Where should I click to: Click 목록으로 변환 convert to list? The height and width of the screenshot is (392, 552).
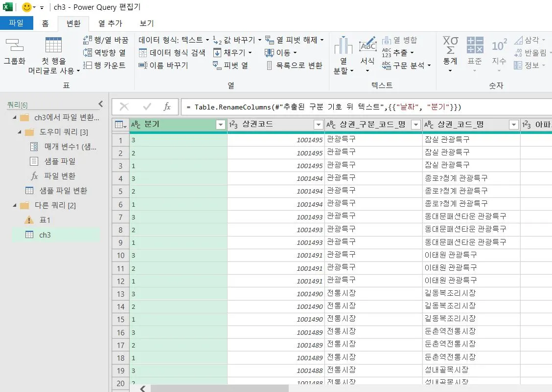pos(295,65)
